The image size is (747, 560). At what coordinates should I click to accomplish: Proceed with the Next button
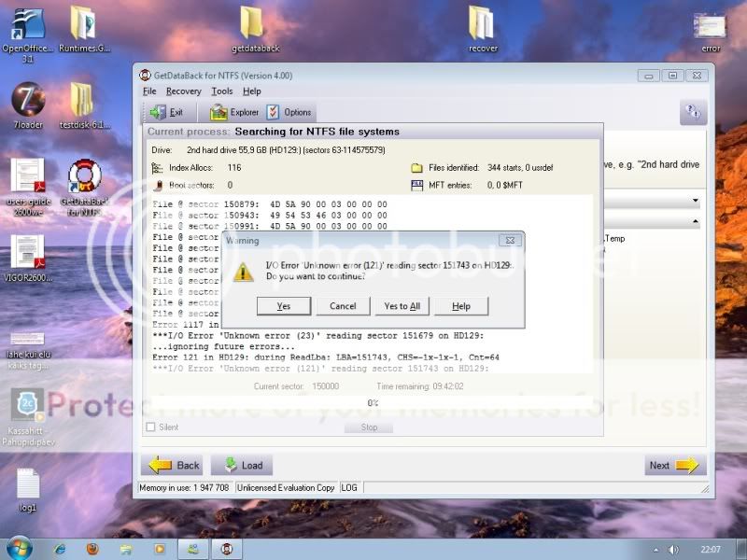tap(675, 465)
